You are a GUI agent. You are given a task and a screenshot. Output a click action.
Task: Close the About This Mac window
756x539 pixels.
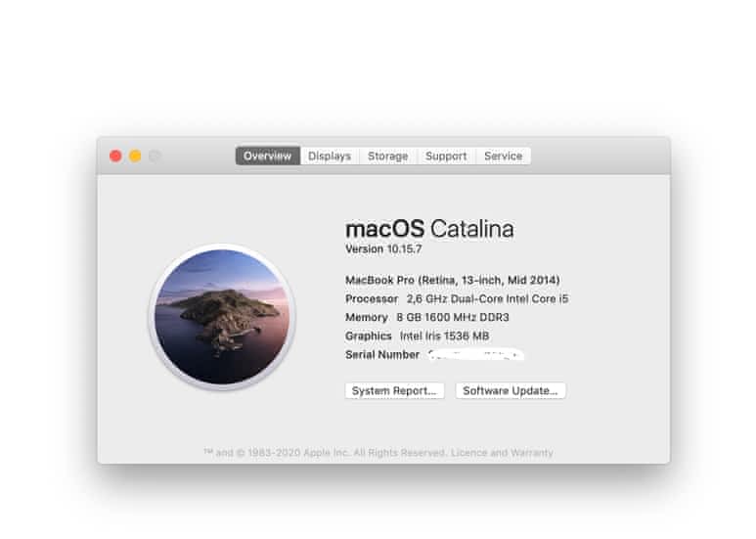click(x=115, y=156)
